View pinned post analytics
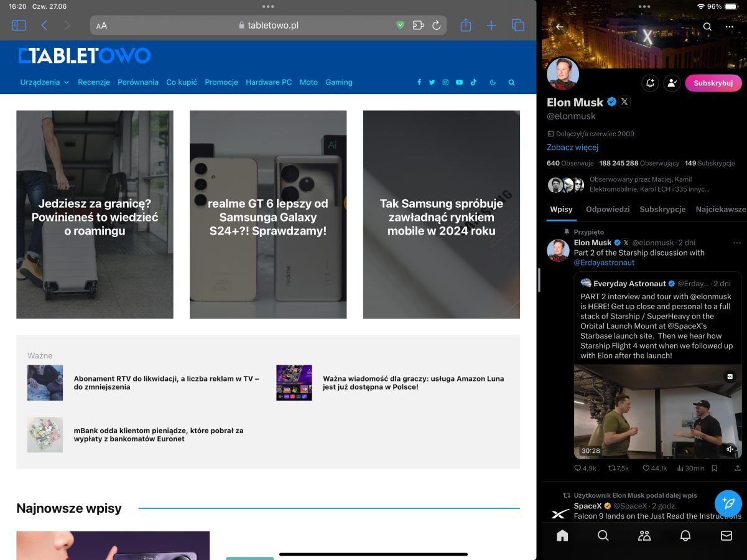This screenshot has width=747, height=560. (x=690, y=468)
